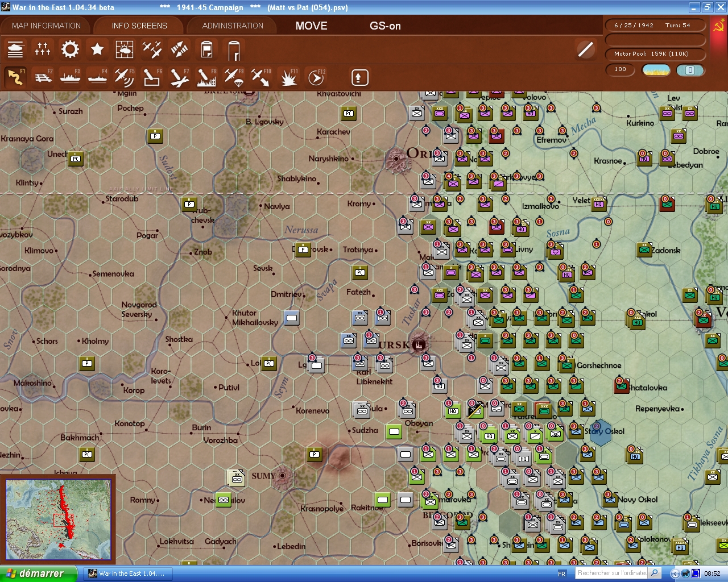This screenshot has width=728, height=582.
Task: Switch to the MAP INFORMATION tab
Action: coord(46,26)
